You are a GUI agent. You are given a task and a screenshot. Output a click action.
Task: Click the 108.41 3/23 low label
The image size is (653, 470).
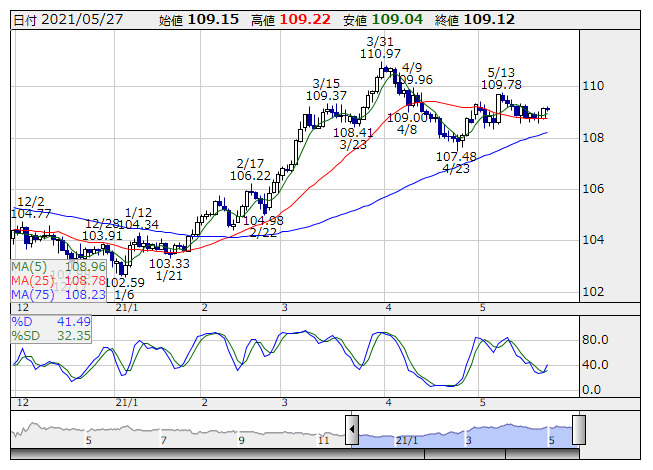[353, 138]
